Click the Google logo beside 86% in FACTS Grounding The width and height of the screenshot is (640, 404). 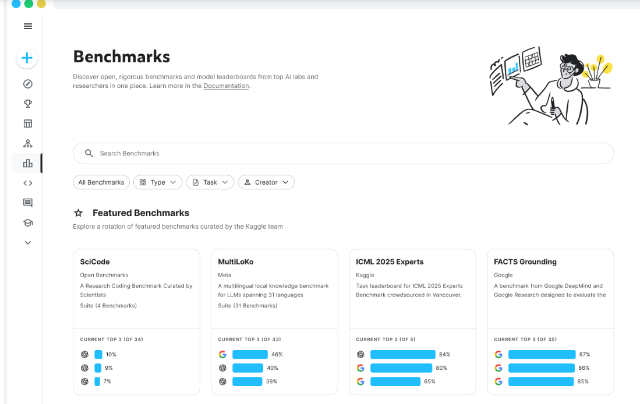click(498, 368)
